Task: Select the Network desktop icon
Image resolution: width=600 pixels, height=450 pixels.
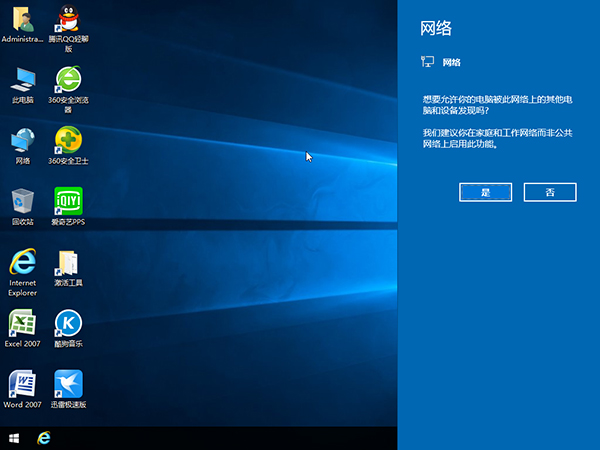Action: pos(22,141)
